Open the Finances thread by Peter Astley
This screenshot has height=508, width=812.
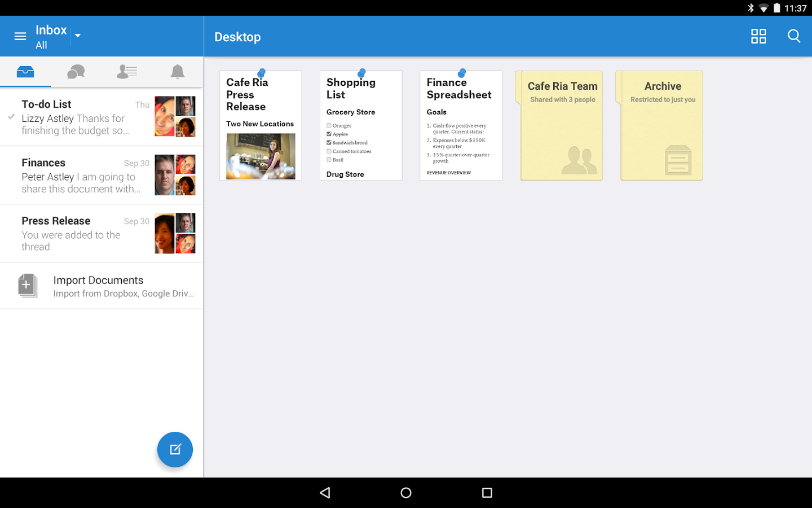(101, 175)
